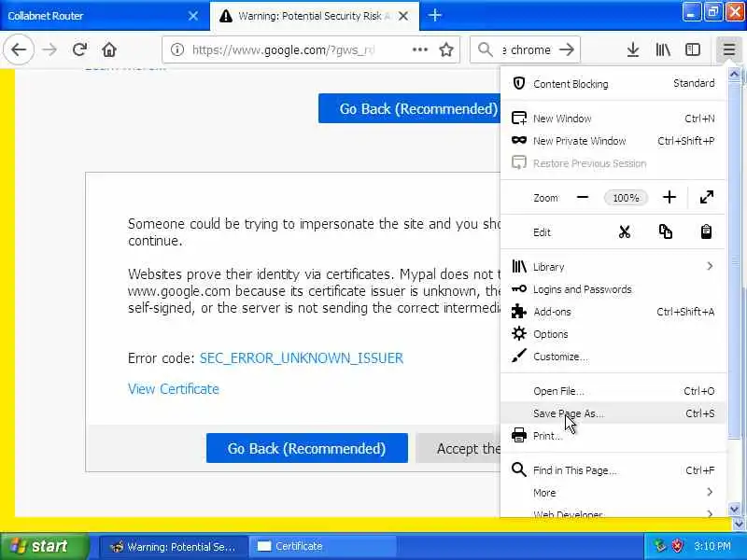The image size is (747, 560).
Task: Open Customize from the menu
Action: pos(613,357)
